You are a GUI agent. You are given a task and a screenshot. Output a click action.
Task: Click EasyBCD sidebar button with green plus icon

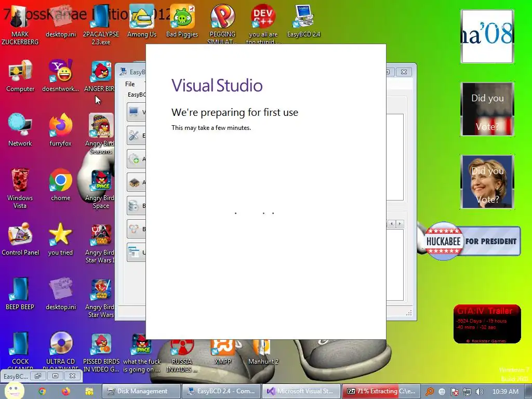[x=137, y=159]
